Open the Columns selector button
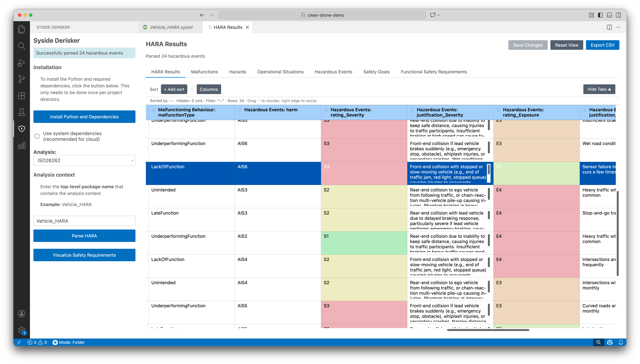Viewport: 640px width, 364px height. (208, 89)
